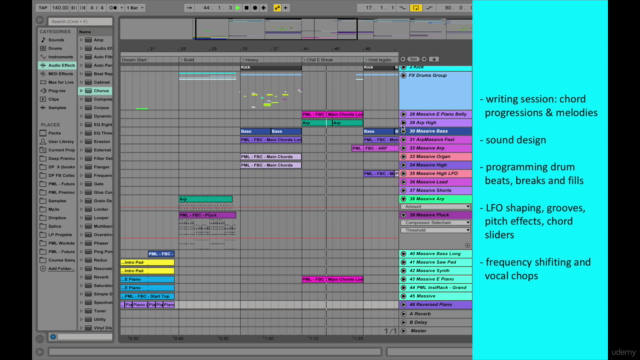This screenshot has width=640, height=360.
Task: Expand the Reverb device folder
Action: [x=81, y=277]
